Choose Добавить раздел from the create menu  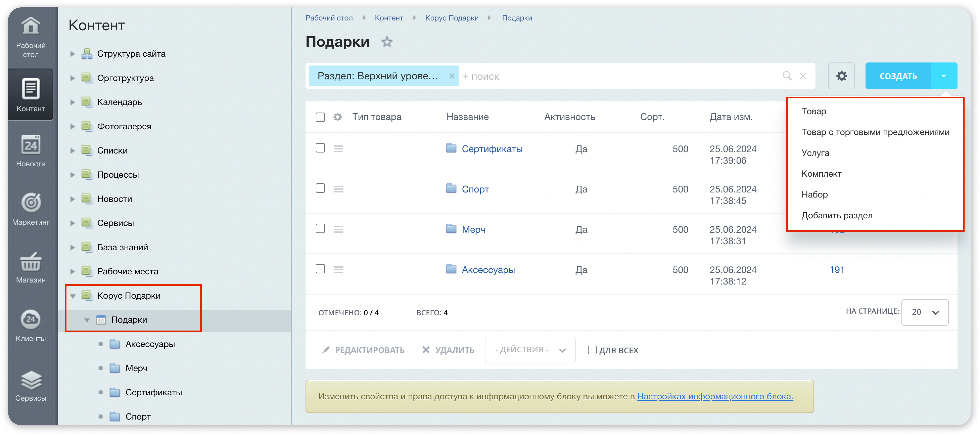[837, 215]
